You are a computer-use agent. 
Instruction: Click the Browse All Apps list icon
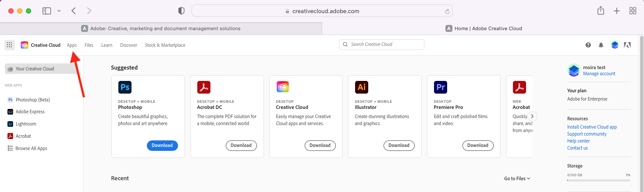(10, 148)
